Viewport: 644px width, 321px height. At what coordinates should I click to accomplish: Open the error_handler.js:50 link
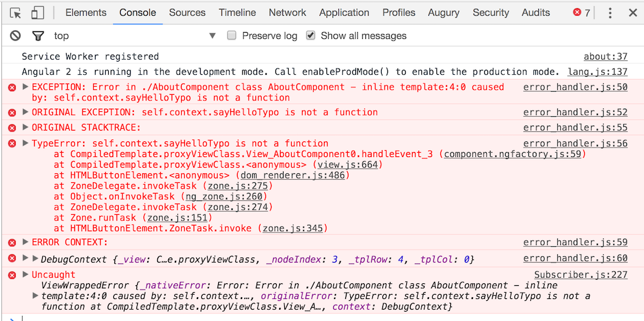click(575, 87)
